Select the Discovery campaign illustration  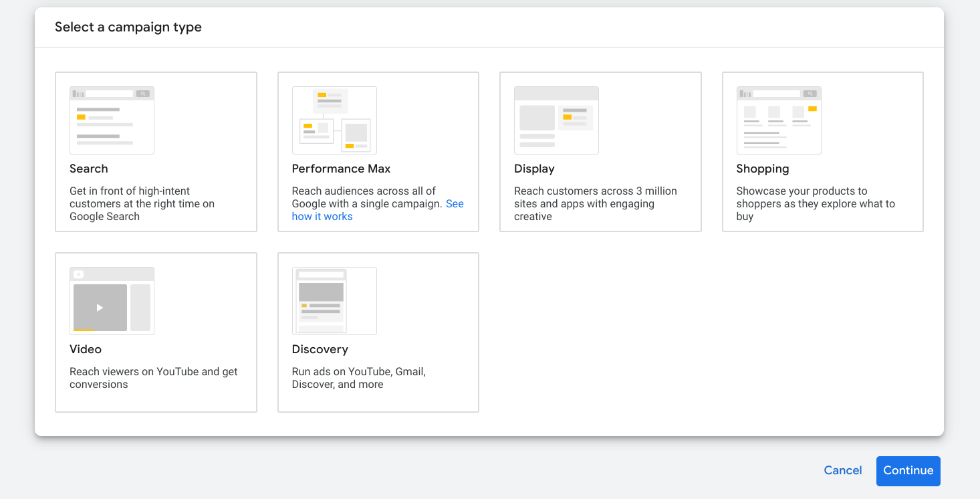[334, 301]
